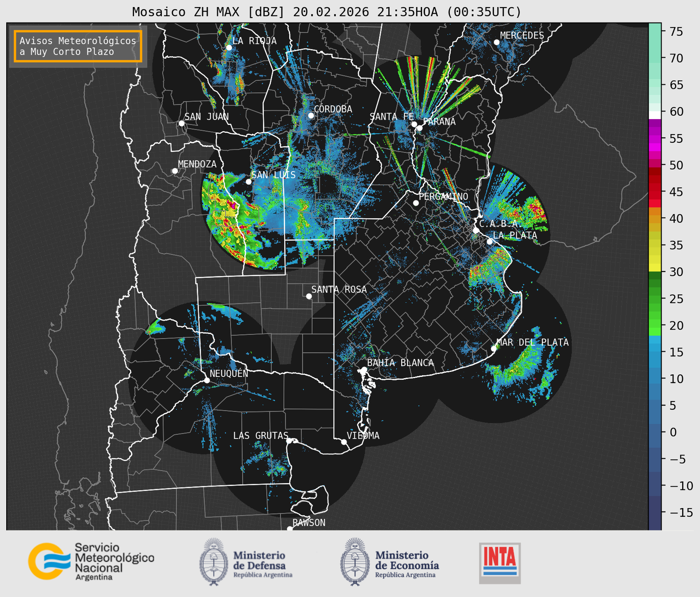Click the San Juan city marker dot

click(181, 123)
